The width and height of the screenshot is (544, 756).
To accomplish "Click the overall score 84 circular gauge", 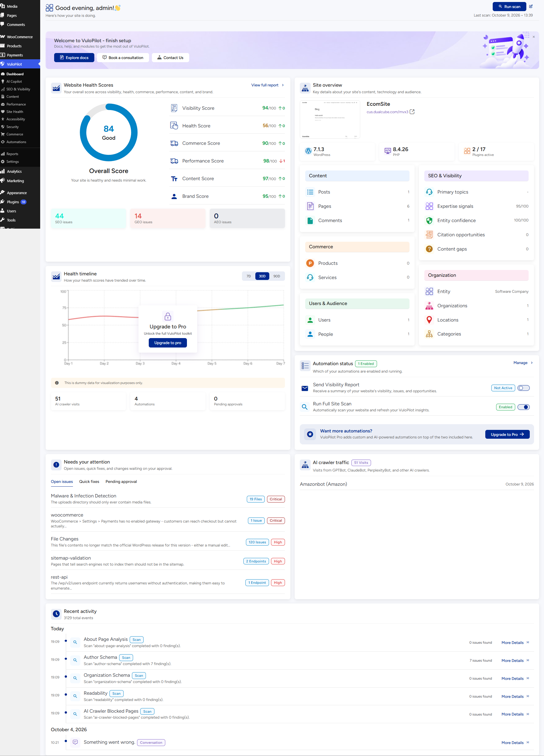I will coord(109,132).
